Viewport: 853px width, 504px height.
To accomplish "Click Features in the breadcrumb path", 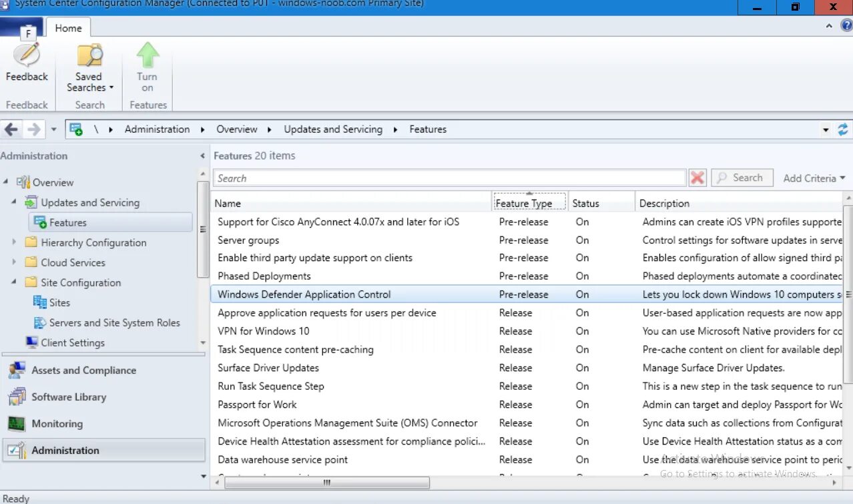I will point(428,130).
